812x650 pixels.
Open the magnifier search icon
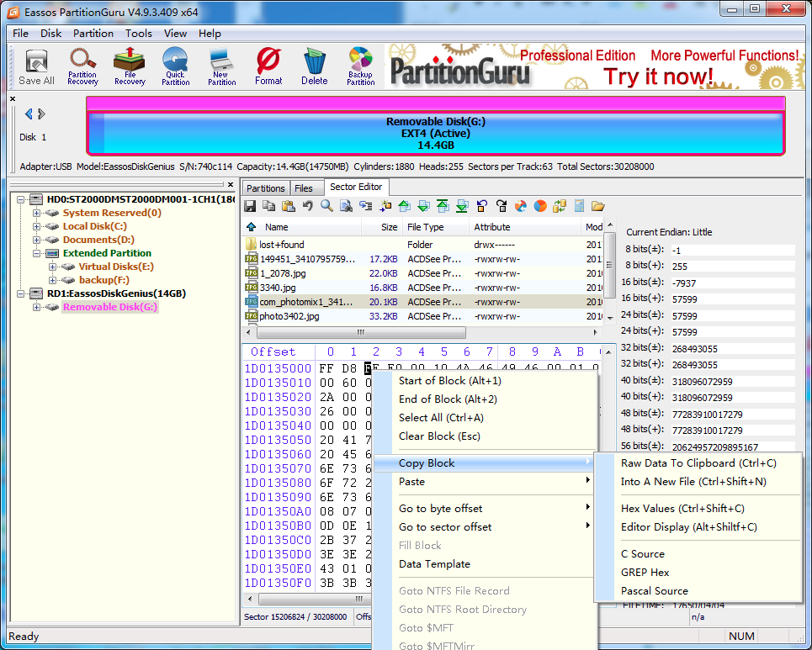326,206
